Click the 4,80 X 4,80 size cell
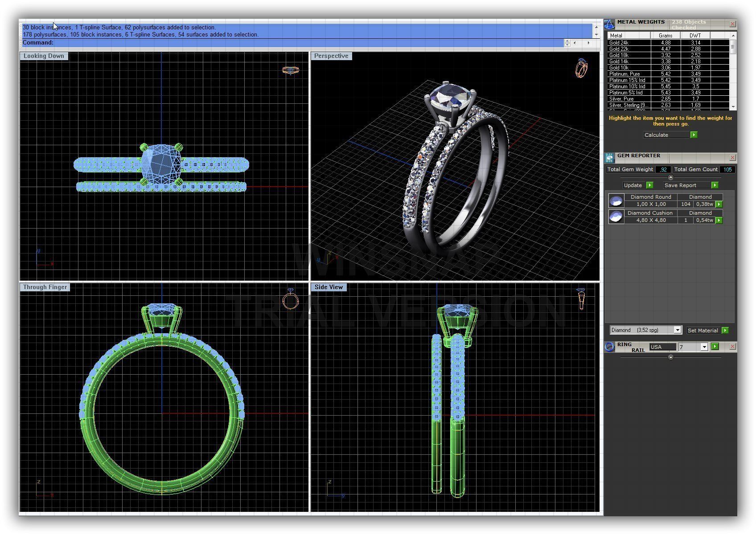 tap(651, 220)
